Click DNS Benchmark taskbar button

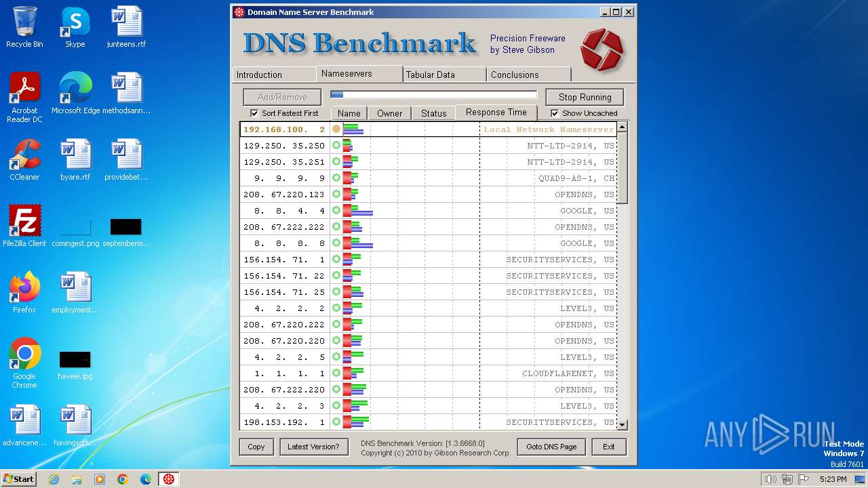coord(168,479)
